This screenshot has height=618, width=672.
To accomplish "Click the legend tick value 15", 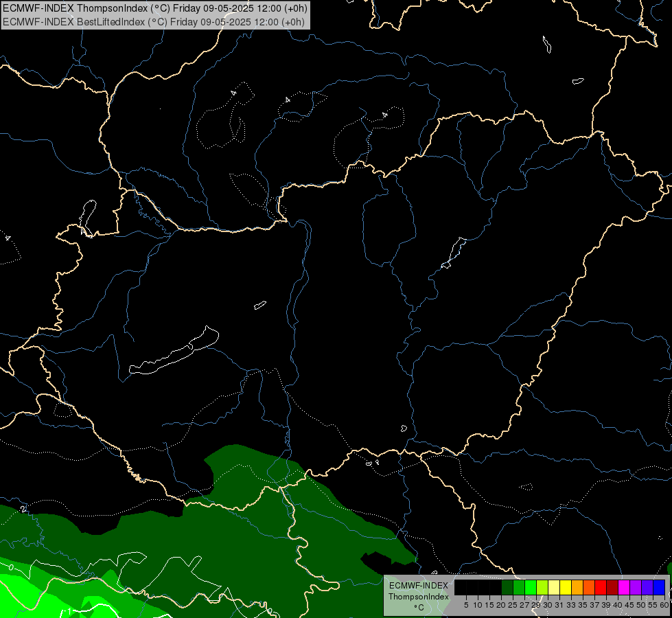I will (x=490, y=605).
